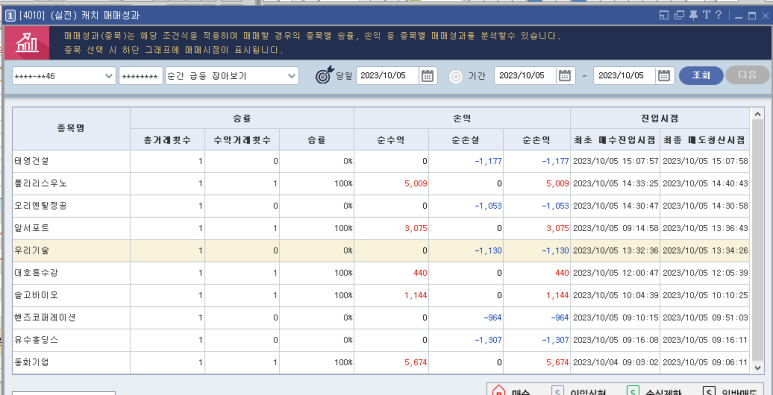Click the duplicate window icon in title bar
Screen dimensions: 773x395
(x=679, y=15)
